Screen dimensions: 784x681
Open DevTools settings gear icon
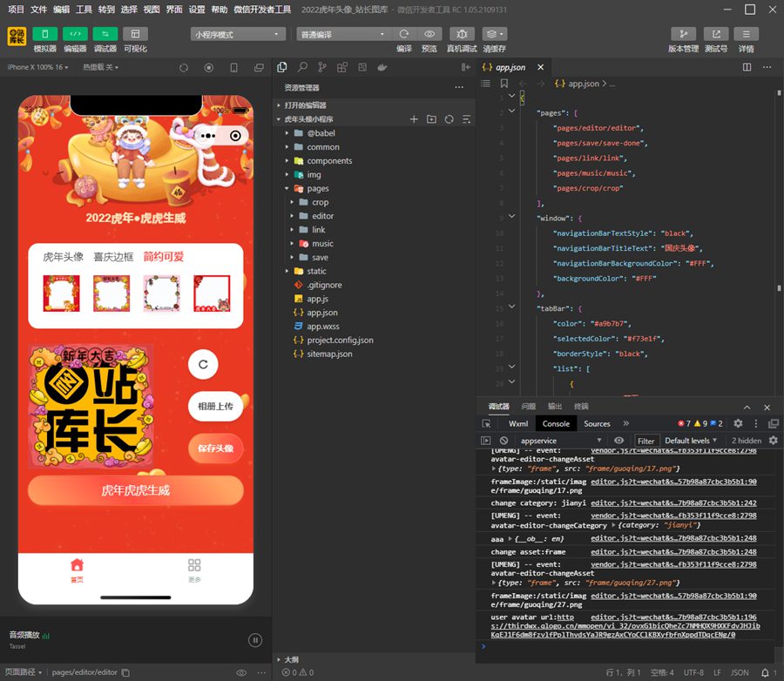coord(738,423)
